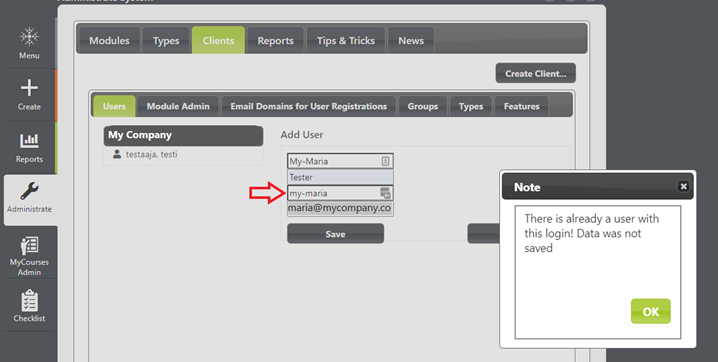Open the Menu snowflake icon

click(29, 37)
